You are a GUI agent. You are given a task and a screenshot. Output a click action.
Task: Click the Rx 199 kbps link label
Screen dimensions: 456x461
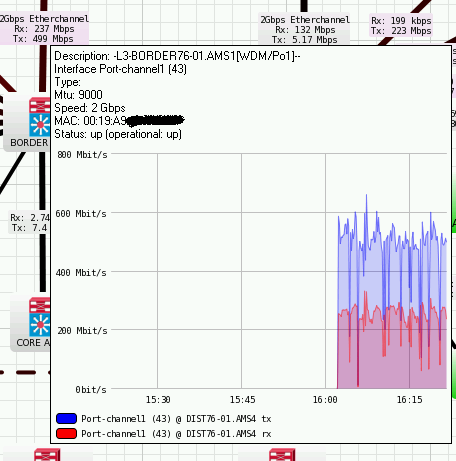click(x=401, y=26)
